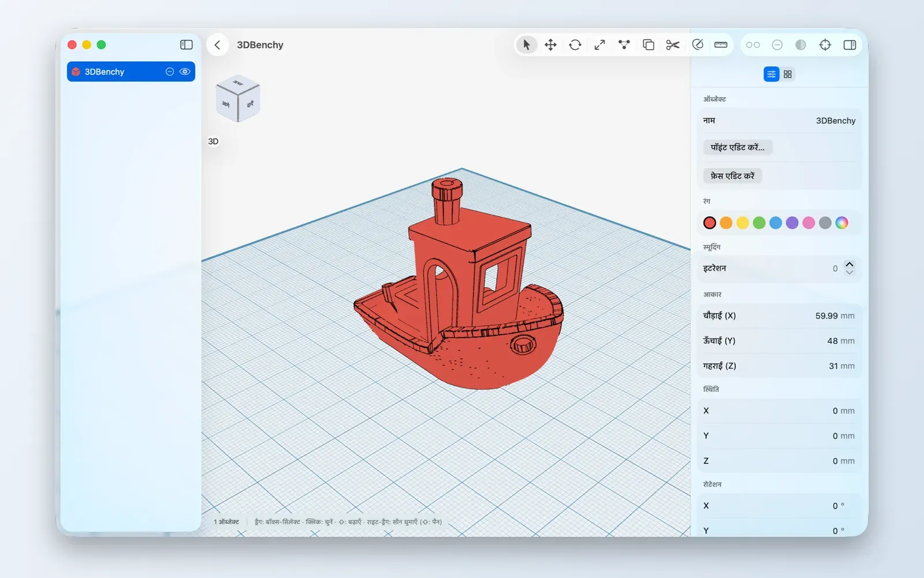Increase smoothing iterations with the up arrow
Viewport: 924px width, 578px height.
[850, 264]
